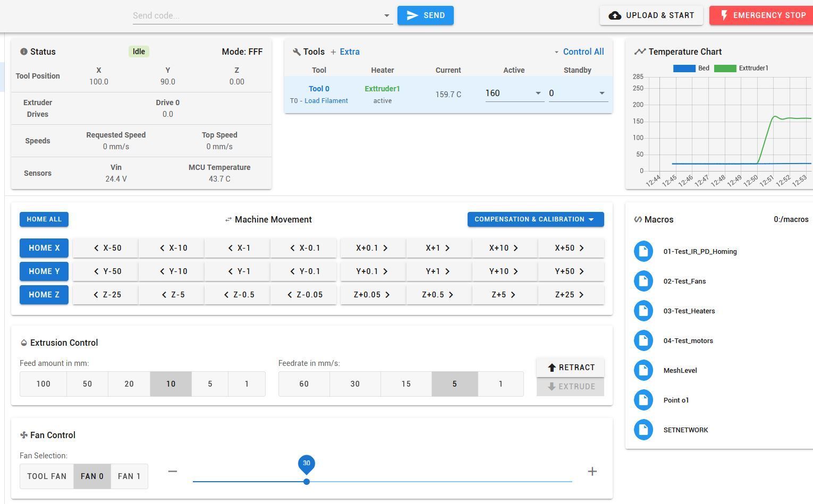The image size is (813, 504).
Task: Select feedrate 60 mm/s
Action: click(x=304, y=384)
